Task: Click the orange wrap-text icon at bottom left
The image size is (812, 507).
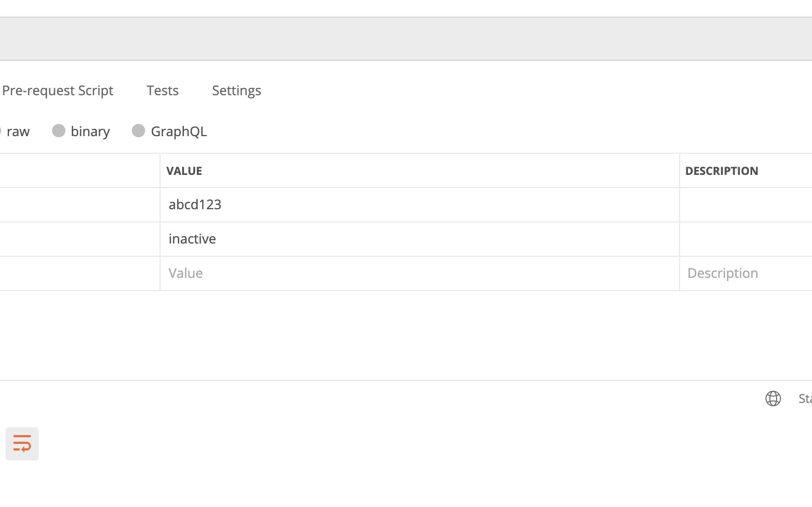Action: [x=22, y=443]
